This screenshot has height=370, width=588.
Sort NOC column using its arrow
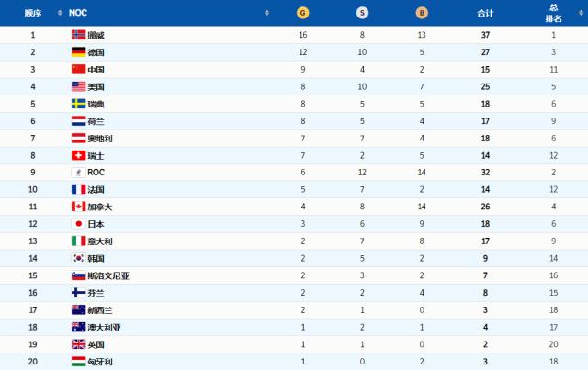[x=267, y=14]
